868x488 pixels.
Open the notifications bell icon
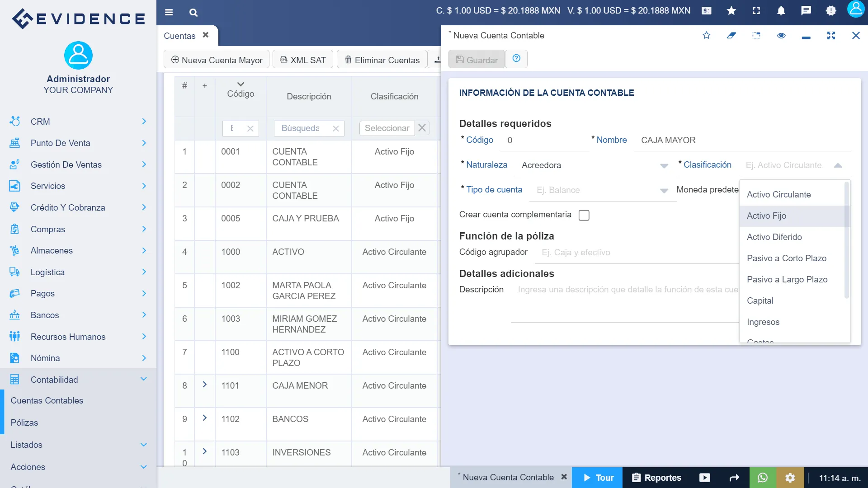coord(781,10)
